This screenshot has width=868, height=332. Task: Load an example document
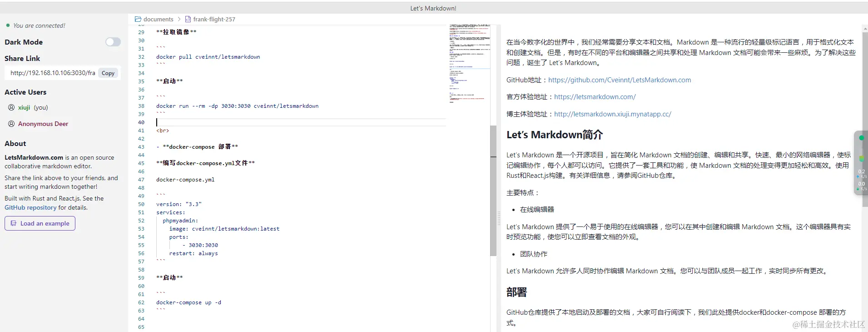(40, 223)
